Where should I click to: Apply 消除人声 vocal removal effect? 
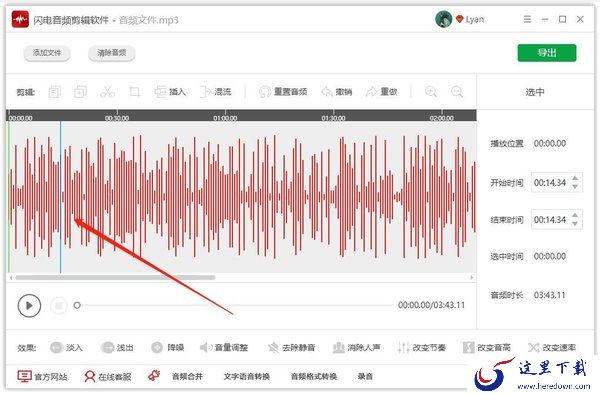point(357,347)
